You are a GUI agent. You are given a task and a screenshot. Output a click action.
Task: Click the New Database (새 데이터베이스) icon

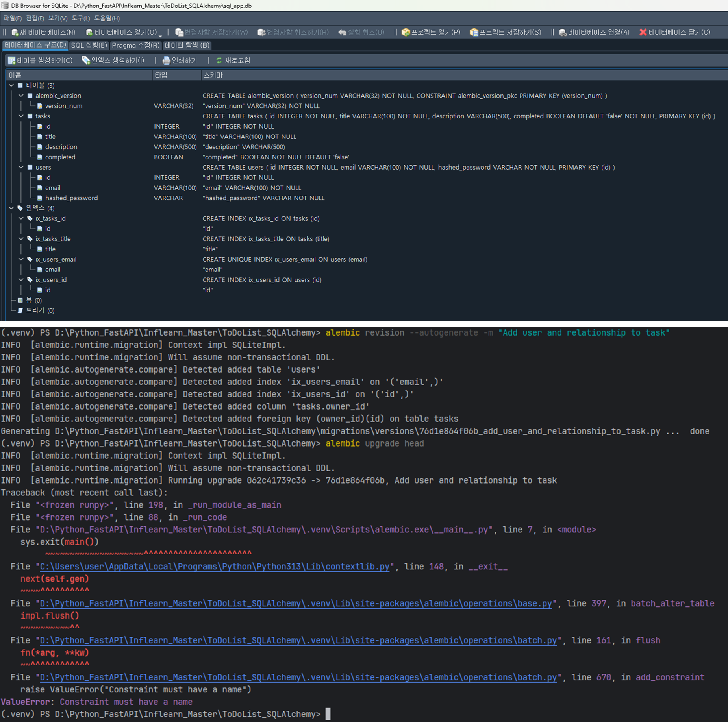point(15,32)
